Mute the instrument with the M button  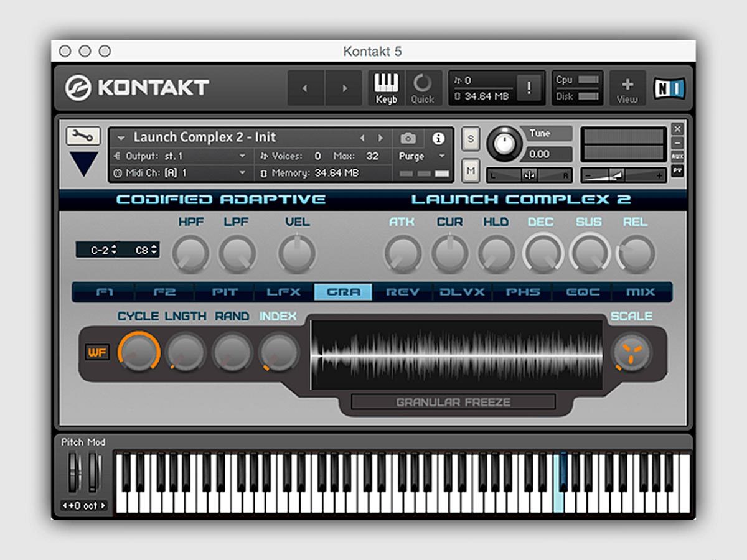click(x=471, y=170)
